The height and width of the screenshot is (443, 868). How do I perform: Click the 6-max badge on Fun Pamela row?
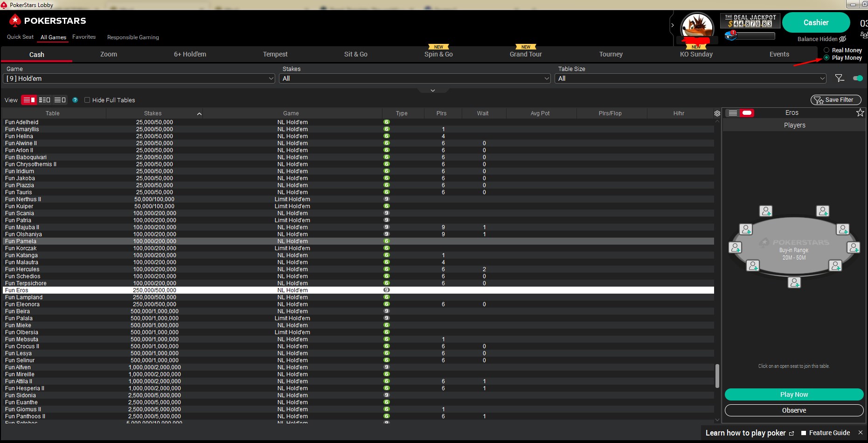point(387,241)
